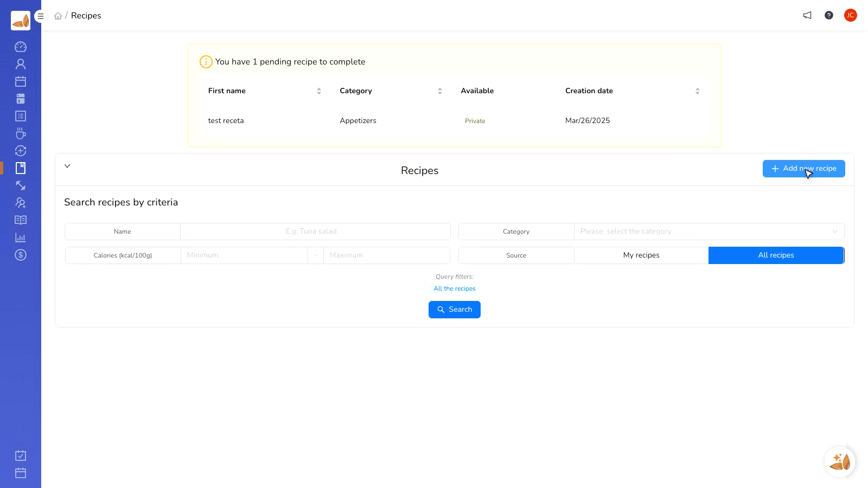Screen dimensions: 868x488
Task: Click the Search recipes by criteria heading
Action: coord(121,202)
